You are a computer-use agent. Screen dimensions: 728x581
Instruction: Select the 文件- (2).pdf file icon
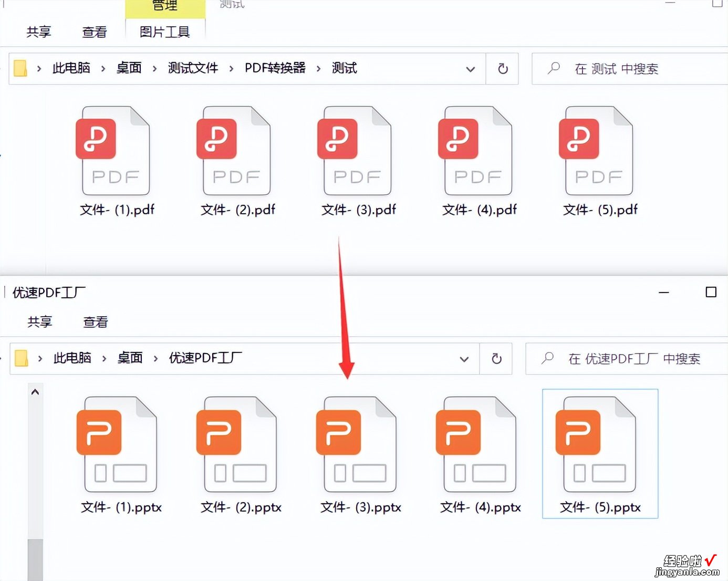(234, 151)
